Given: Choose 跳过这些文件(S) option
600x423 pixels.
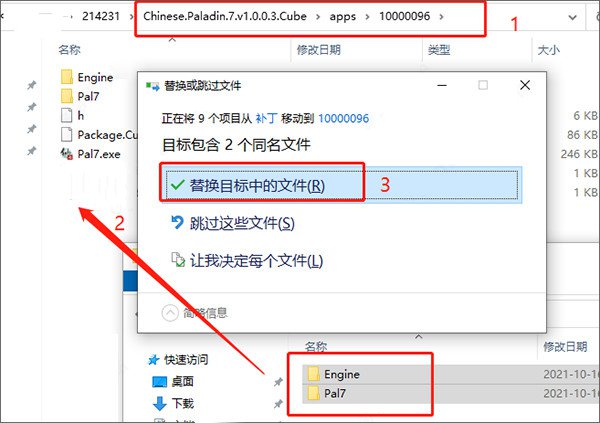Looking at the screenshot, I should coord(242,223).
